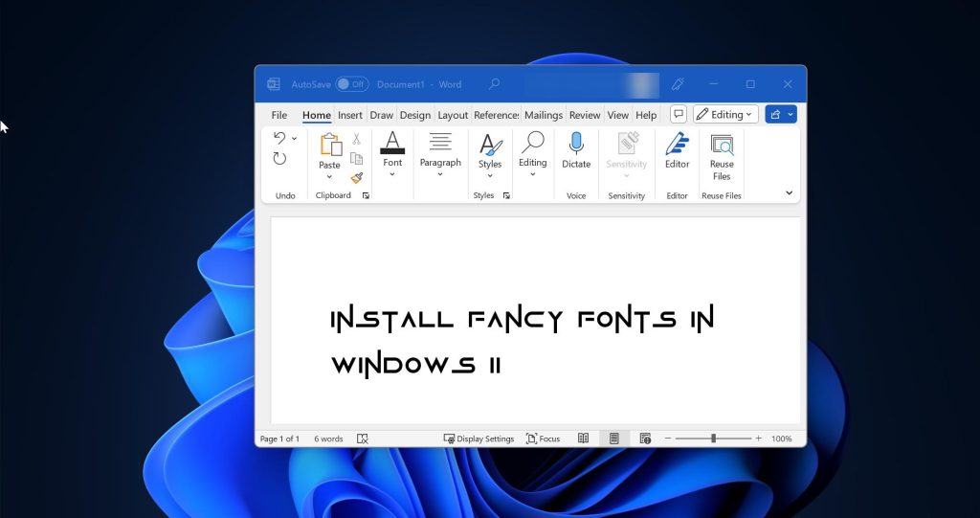This screenshot has width=980, height=518.
Task: Click the 100% zoom level
Action: [781, 439]
